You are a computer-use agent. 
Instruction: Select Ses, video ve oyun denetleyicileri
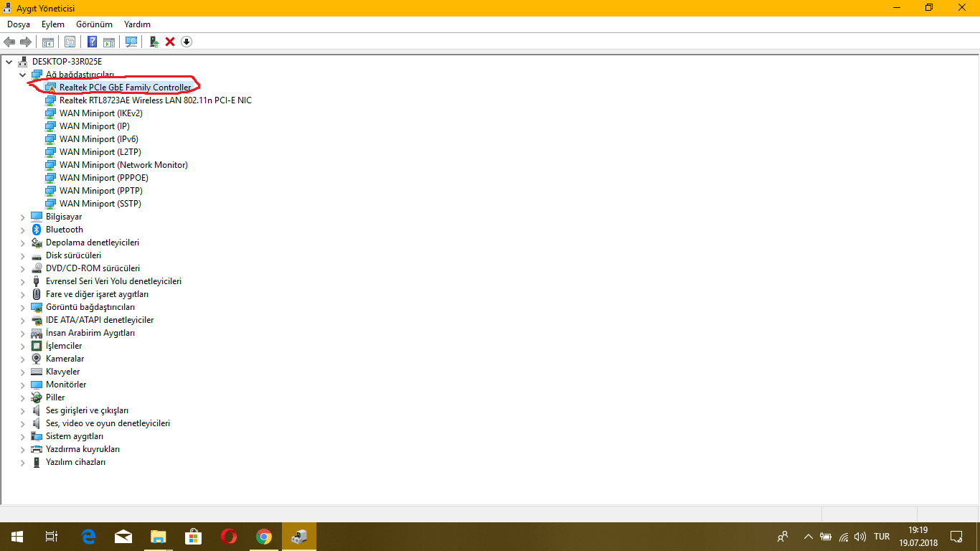[x=108, y=423]
